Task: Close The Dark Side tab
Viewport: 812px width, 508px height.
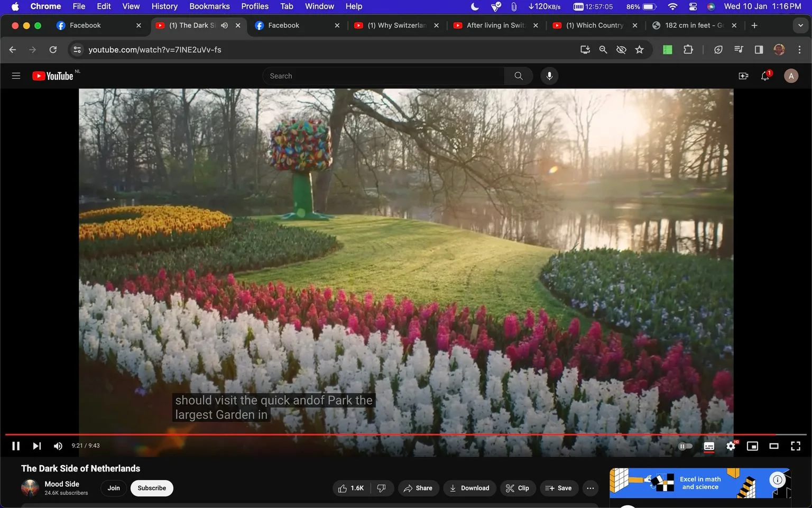Action: click(238, 25)
